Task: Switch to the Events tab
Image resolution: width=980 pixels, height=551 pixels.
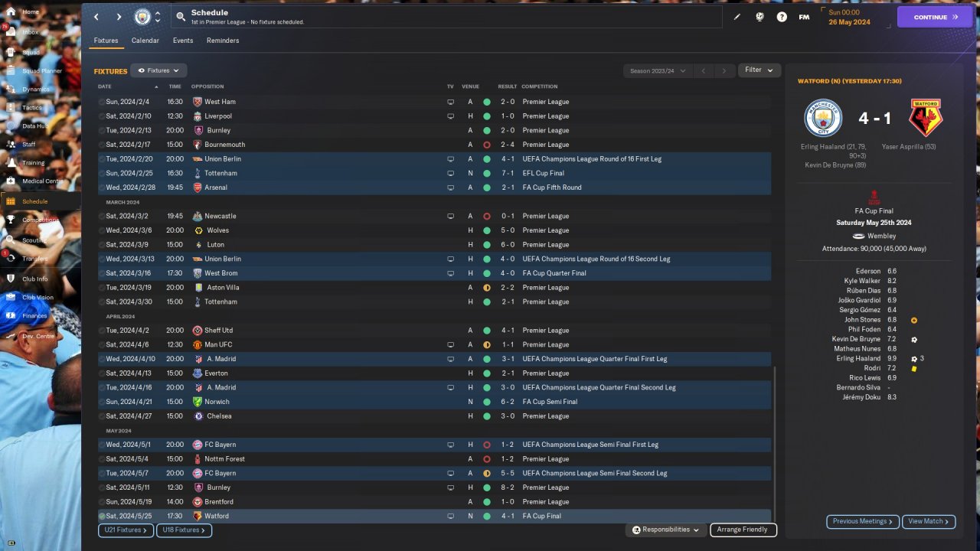Action: click(183, 41)
